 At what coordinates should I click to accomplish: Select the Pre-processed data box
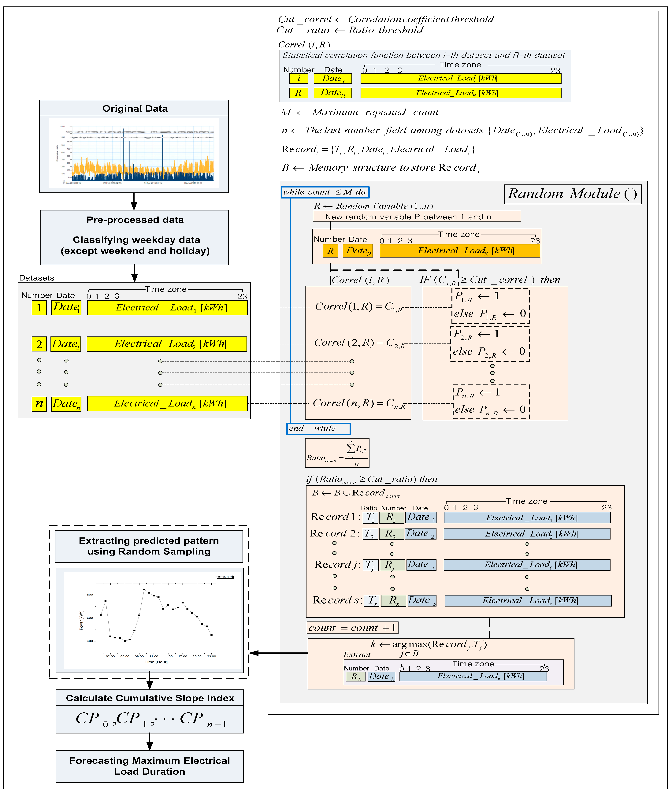135,237
